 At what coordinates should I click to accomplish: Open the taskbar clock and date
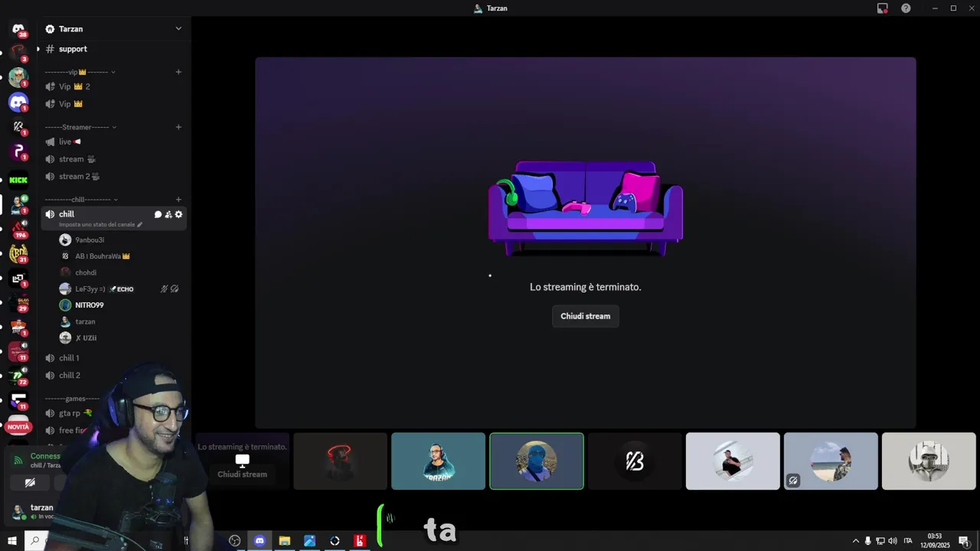(934, 541)
